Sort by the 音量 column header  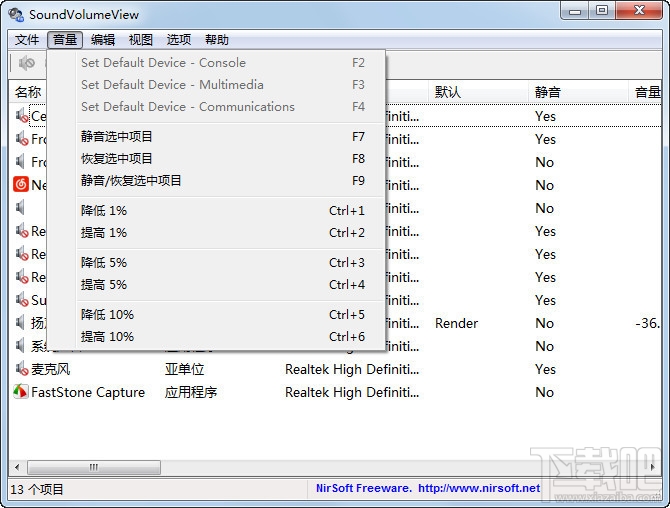click(x=645, y=92)
